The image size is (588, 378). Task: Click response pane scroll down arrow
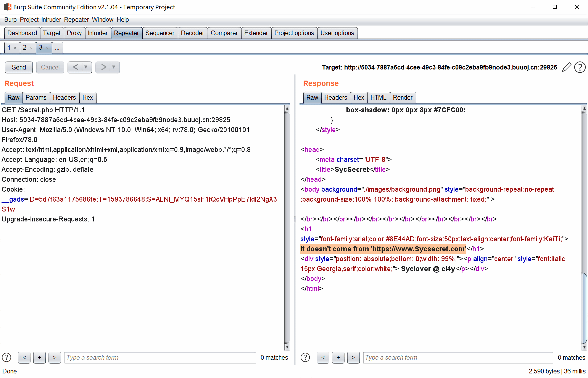coord(584,347)
